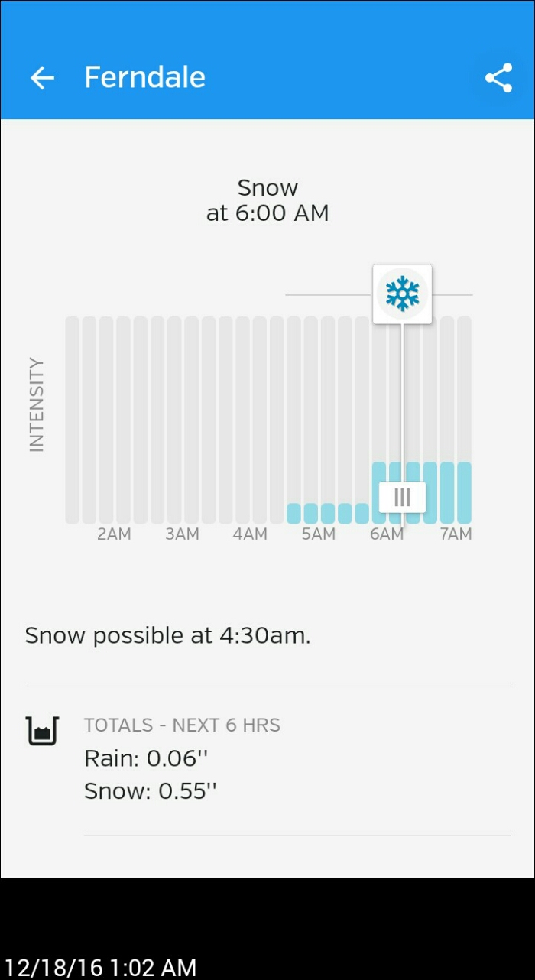
Task: Tap the Rain: 0.06'' total
Action: point(146,758)
